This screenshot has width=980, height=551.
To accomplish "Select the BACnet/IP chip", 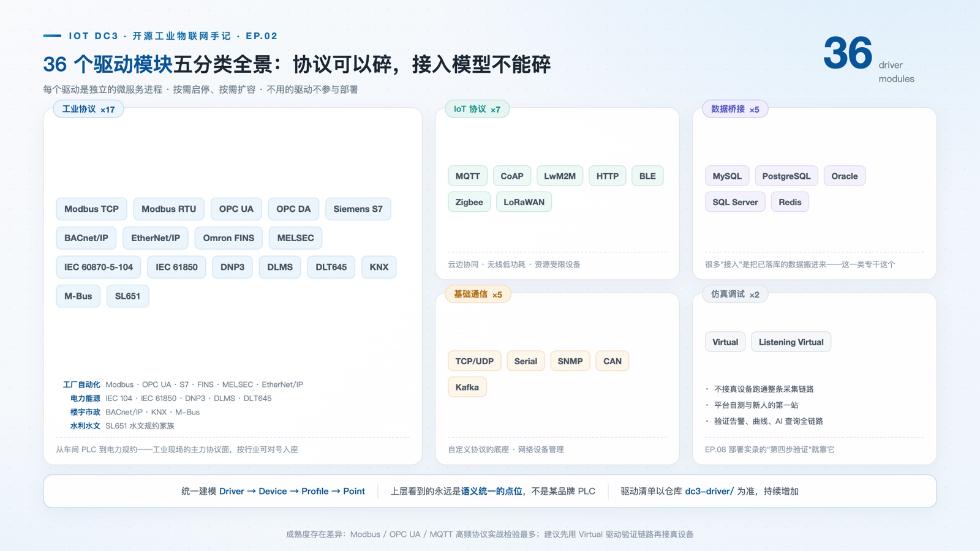I will coord(86,238).
